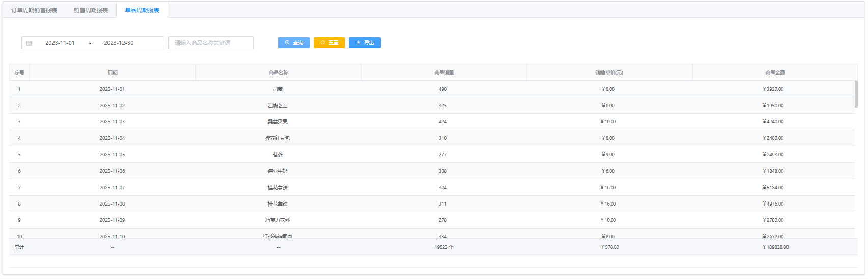Image resolution: width=868 pixels, height=279 pixels.
Task: Click the total sales 19523 个 cell
Action: (444, 247)
